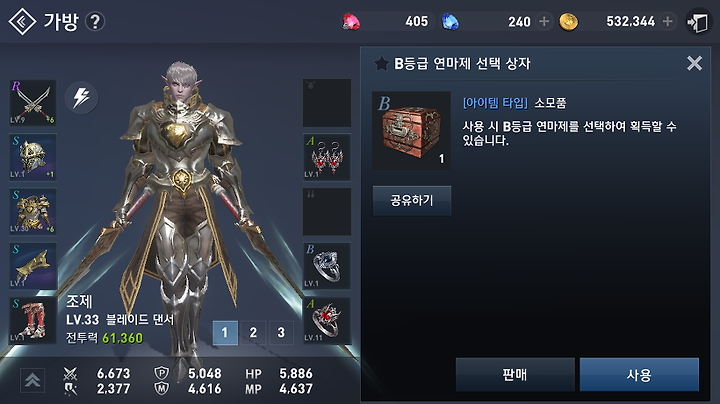Screen dimensions: 720x404
Task: Switch to equipment preset 2
Action: pyautogui.click(x=253, y=332)
